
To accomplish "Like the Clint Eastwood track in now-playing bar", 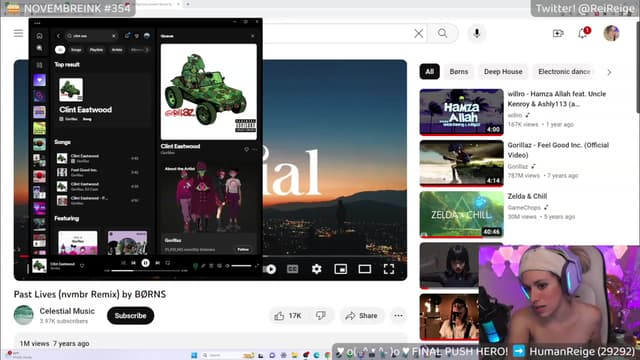I will click(x=82, y=266).
